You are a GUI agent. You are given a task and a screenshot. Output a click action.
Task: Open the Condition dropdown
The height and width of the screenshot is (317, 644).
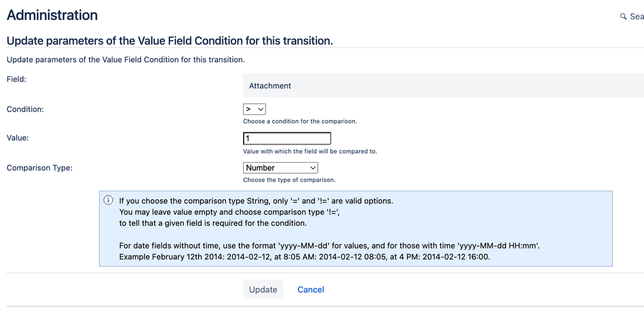255,110
